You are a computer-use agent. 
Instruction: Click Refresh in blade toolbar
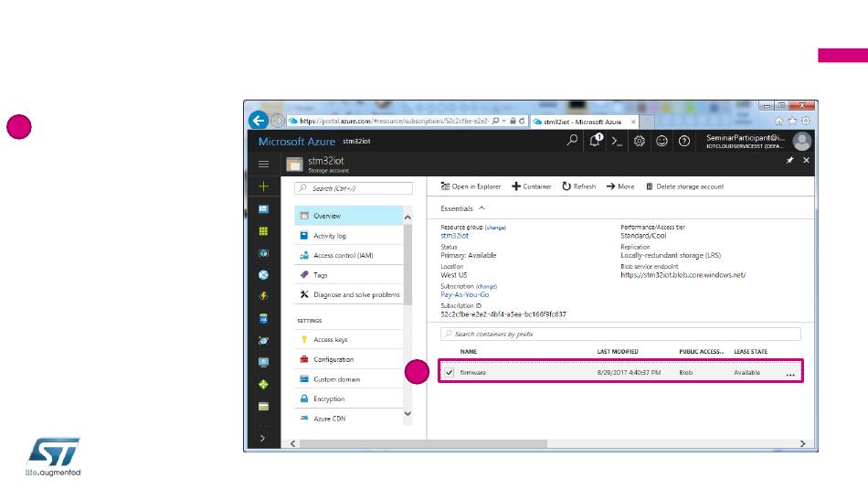(x=579, y=186)
